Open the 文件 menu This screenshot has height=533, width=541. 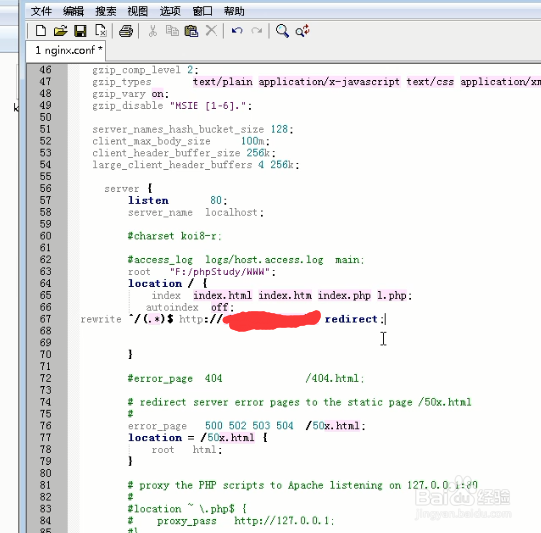41,11
